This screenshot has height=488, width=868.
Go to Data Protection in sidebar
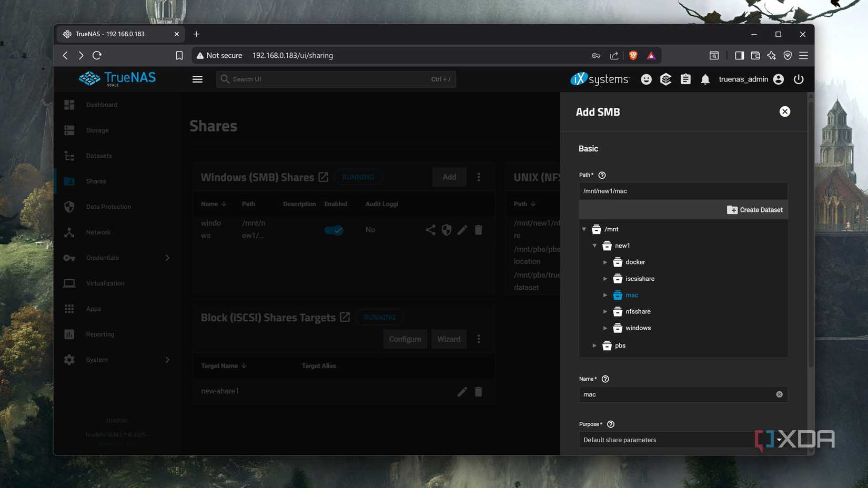tap(108, 207)
